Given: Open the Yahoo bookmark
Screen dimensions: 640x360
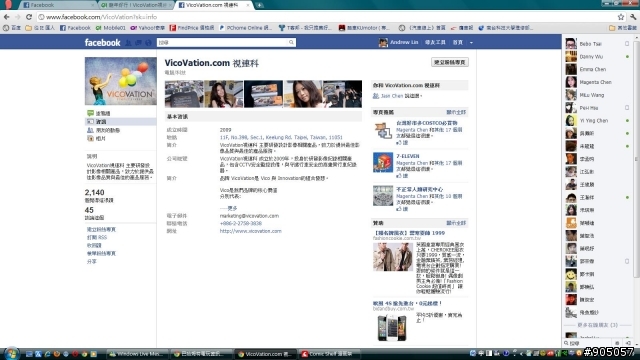Looking at the screenshot, I should point(147,28).
